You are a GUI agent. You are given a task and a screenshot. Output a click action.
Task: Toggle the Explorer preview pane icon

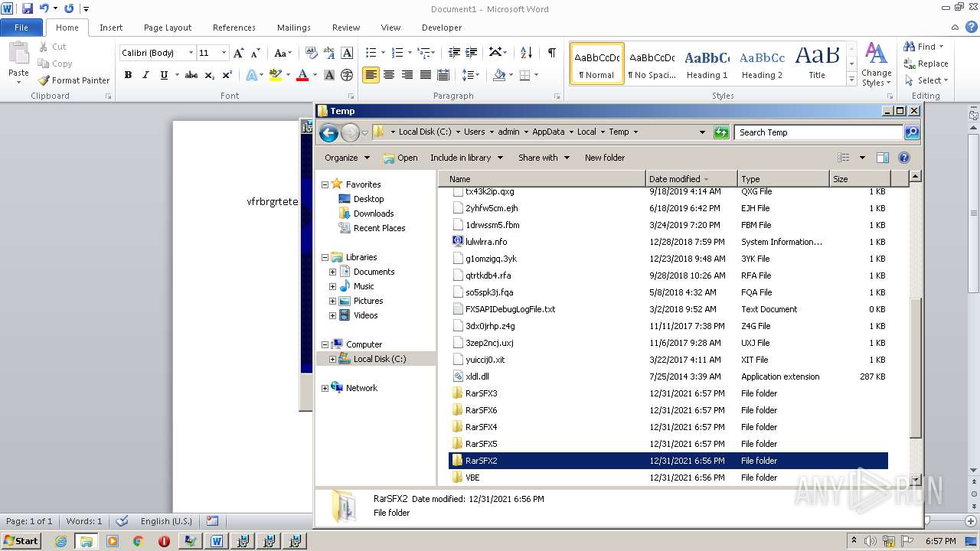pos(882,158)
